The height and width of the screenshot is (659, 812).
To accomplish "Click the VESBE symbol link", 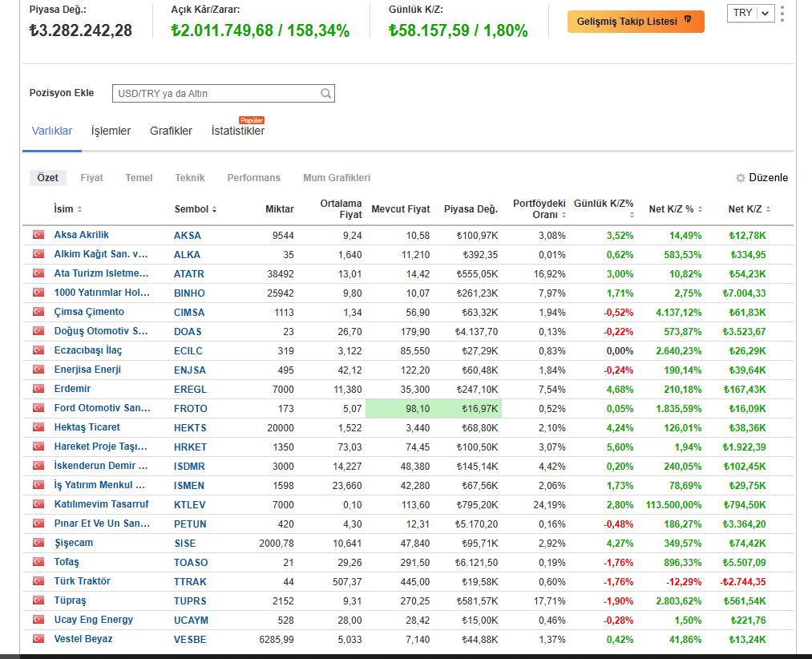I will [x=190, y=639].
